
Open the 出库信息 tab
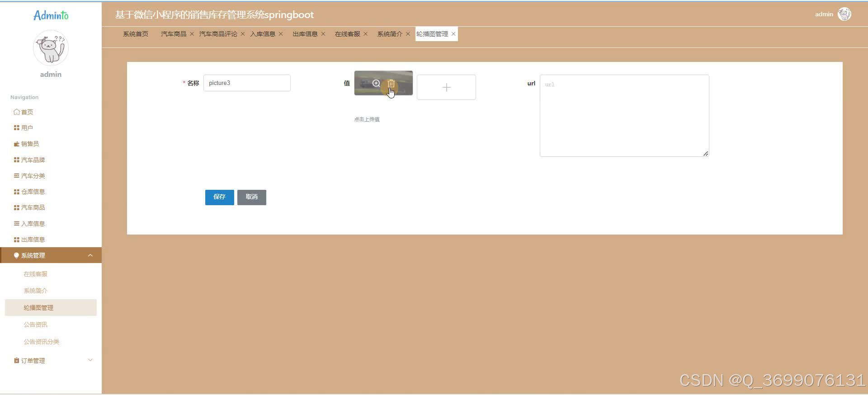305,34
